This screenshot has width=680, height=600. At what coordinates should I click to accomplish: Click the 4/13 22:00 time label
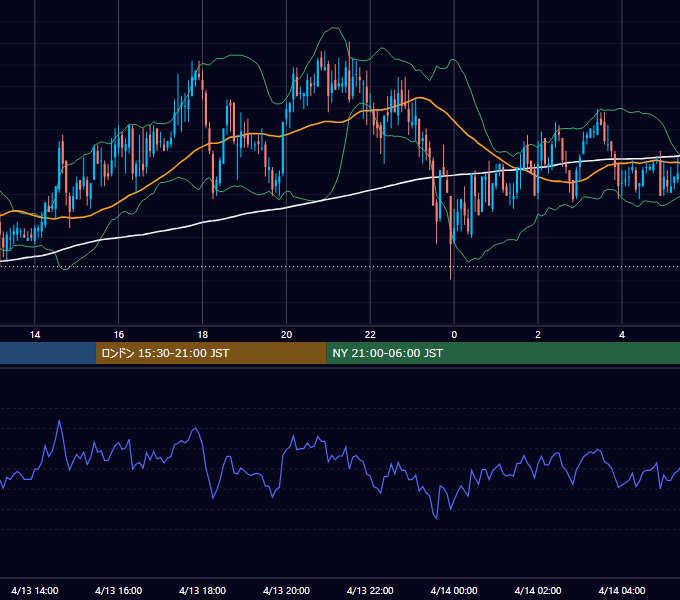click(370, 590)
